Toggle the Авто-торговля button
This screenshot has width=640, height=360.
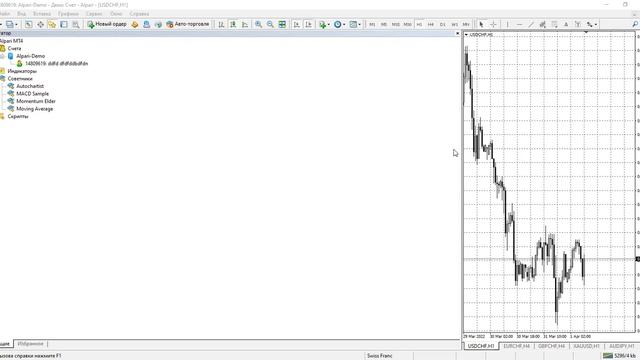(x=188, y=24)
